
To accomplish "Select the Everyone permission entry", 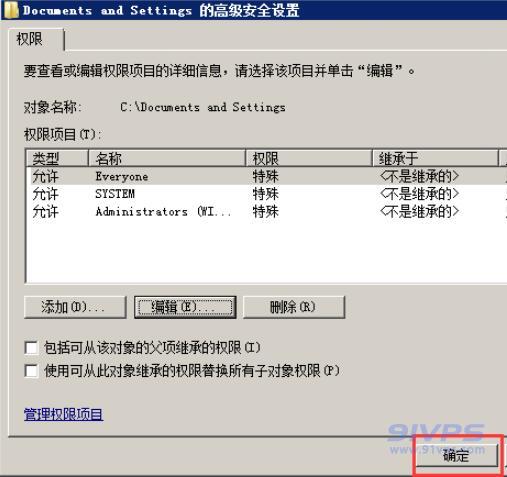I will pyautogui.click(x=267, y=176).
